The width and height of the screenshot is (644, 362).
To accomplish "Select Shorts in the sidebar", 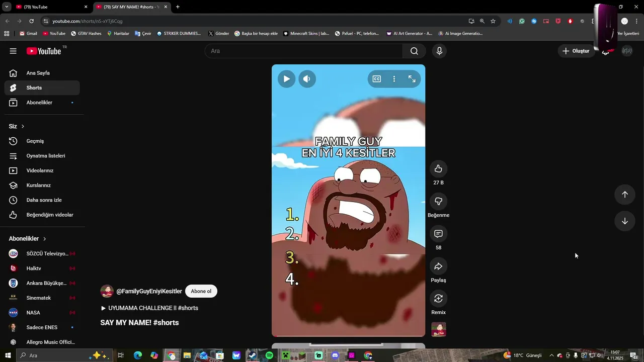I will pyautogui.click(x=42, y=87).
